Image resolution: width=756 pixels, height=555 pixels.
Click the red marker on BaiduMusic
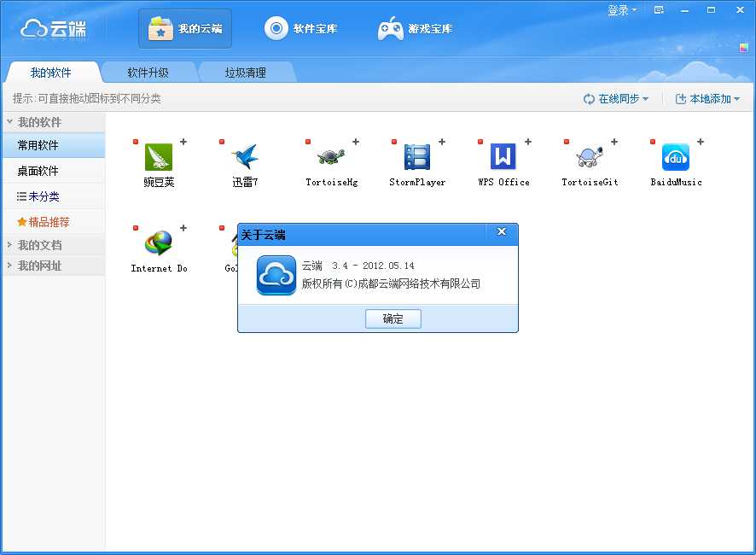(x=653, y=142)
